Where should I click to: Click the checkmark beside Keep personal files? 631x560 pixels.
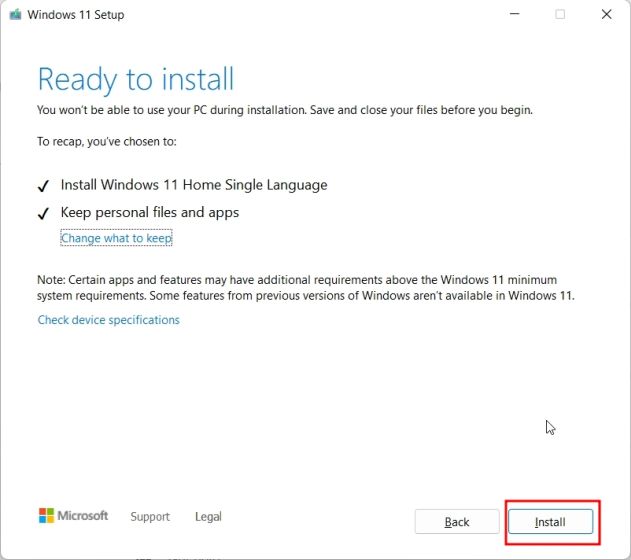click(43, 213)
